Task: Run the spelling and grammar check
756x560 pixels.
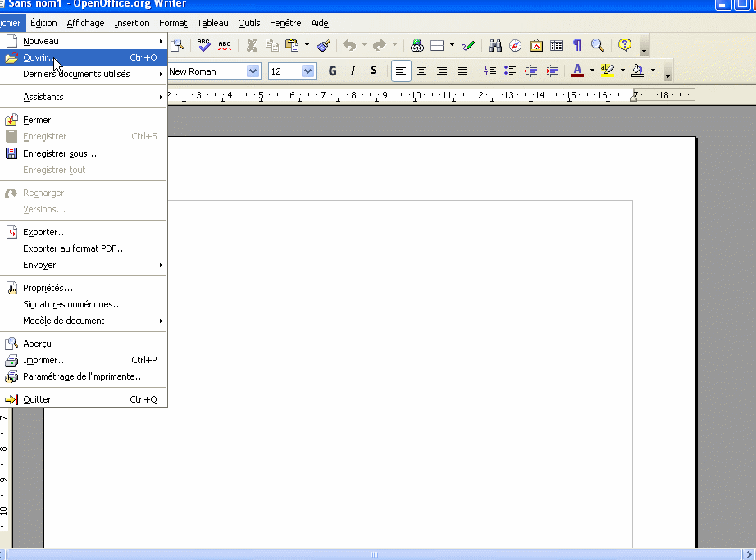Action: pyautogui.click(x=204, y=45)
